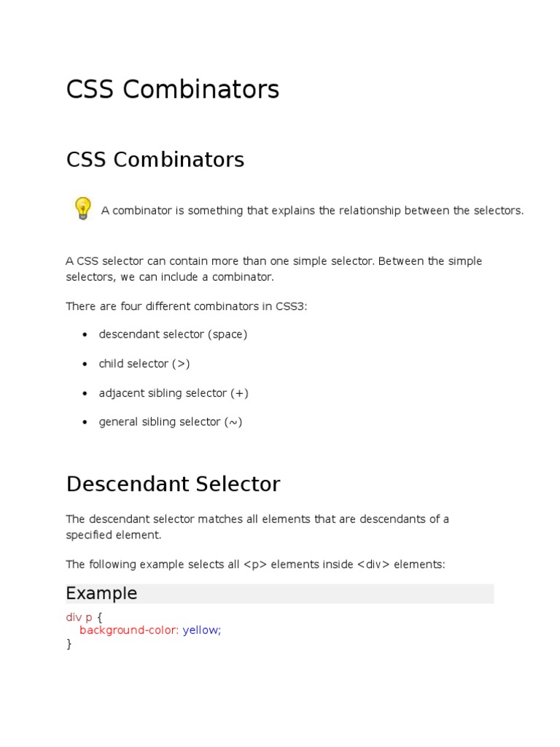Click the "div p {" code line
Viewport: 560px width, 747px height.
click(x=85, y=617)
